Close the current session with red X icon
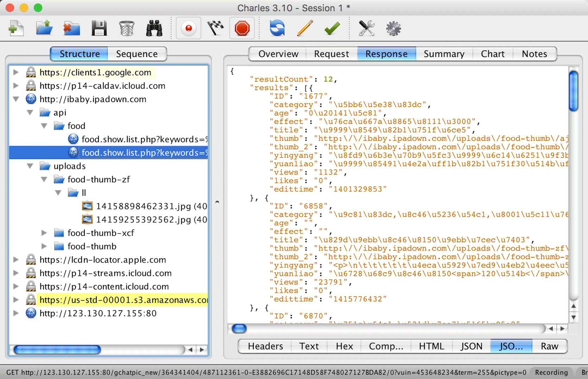This screenshot has width=588, height=379. (71, 28)
